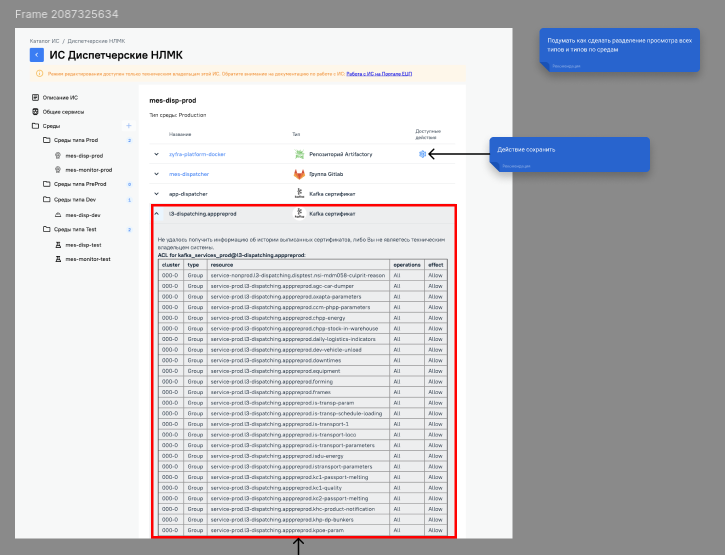
Task: Expand the app-dispatcher row
Action: [x=156, y=193]
